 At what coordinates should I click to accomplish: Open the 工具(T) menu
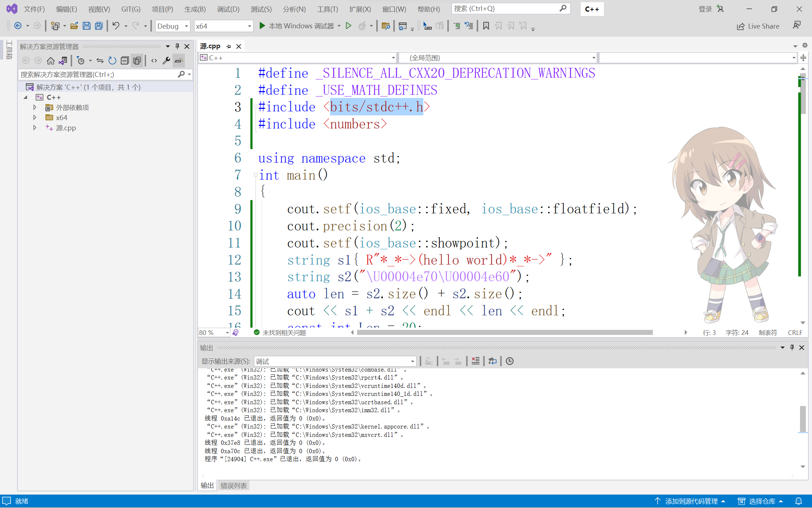tap(327, 9)
